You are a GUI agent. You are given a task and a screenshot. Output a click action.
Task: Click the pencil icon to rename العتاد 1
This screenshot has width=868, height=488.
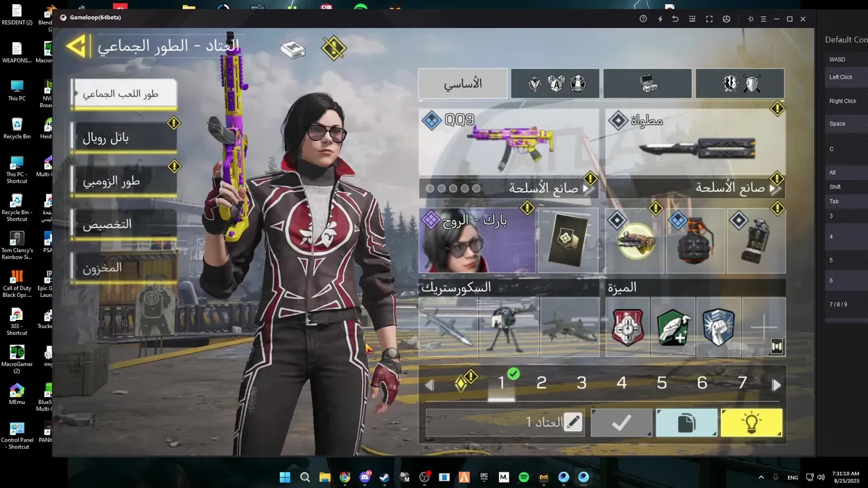click(573, 422)
